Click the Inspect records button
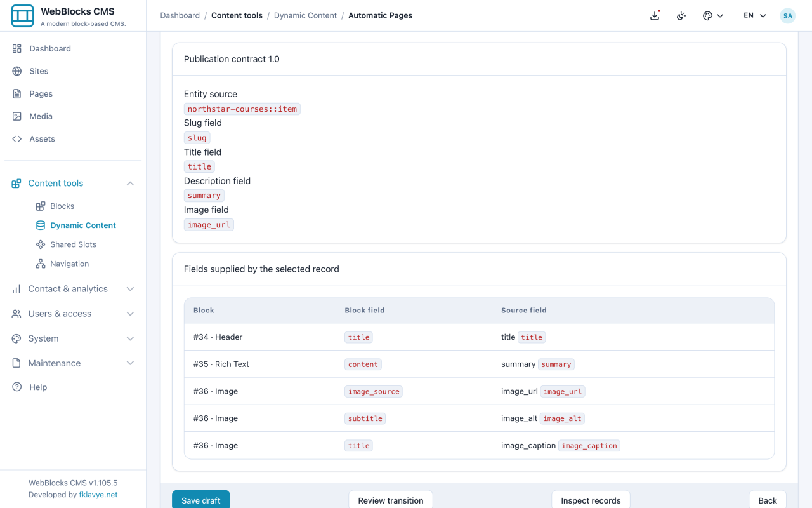The image size is (812, 508). 591,500
